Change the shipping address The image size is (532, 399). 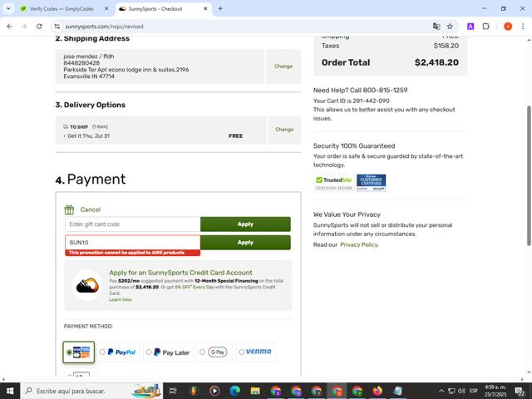[x=283, y=66]
